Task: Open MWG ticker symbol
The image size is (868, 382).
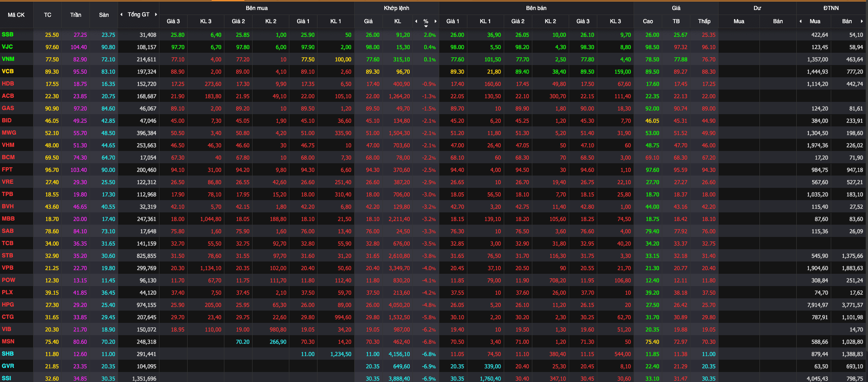Action: [9, 133]
